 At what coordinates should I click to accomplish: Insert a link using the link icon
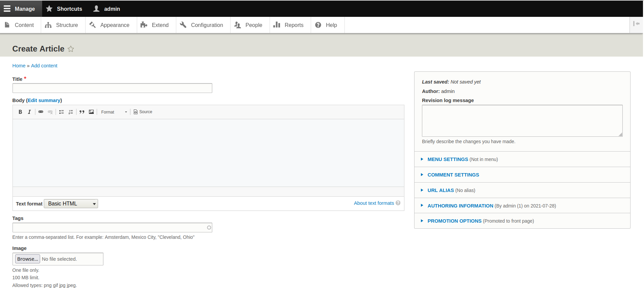41,112
